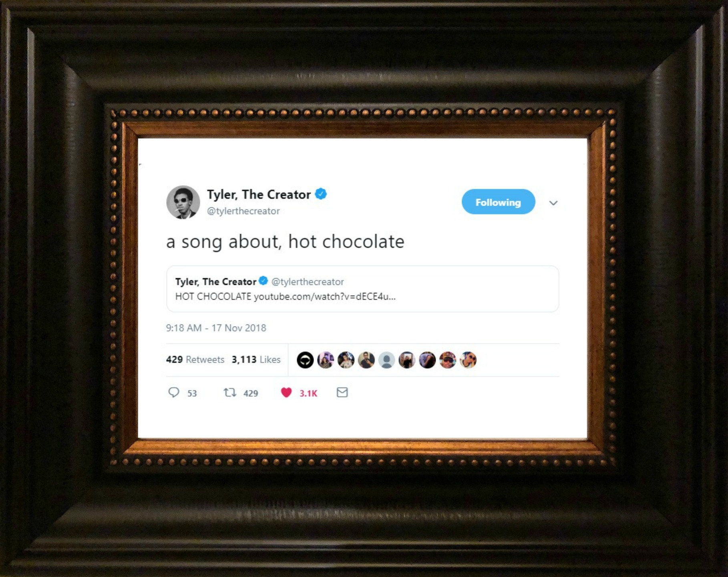Screen dimensions: 728x577
Task: Click the grey default-silhouette liker avatar
Action: point(386,360)
